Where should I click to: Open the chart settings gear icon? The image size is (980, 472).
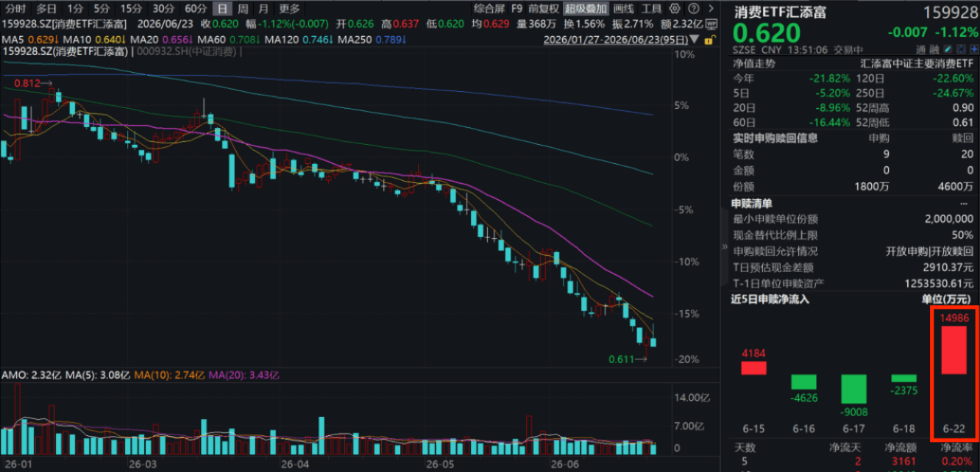pyautogui.click(x=675, y=9)
